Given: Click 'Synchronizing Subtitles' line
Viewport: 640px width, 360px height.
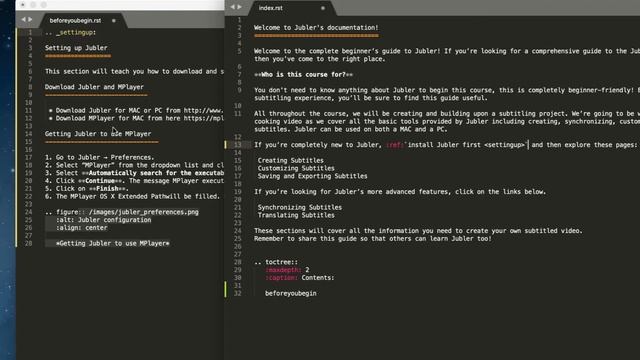Looking at the screenshot, I should click(300, 207).
